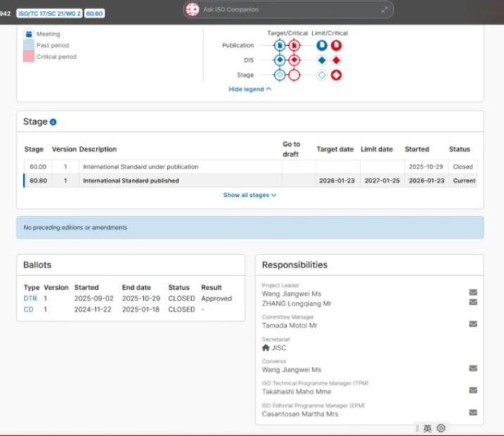Collapse the legend with Hide legend
This screenshot has height=436, width=504.
[250, 89]
